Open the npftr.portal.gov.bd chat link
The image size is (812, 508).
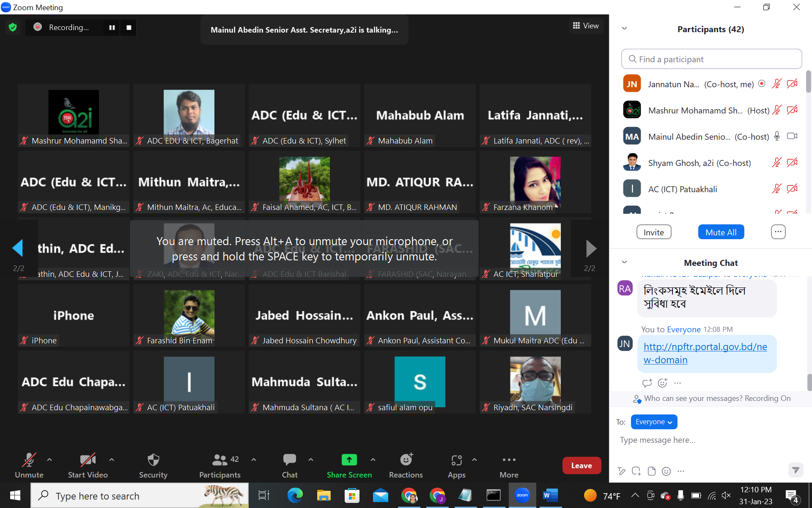coord(705,353)
